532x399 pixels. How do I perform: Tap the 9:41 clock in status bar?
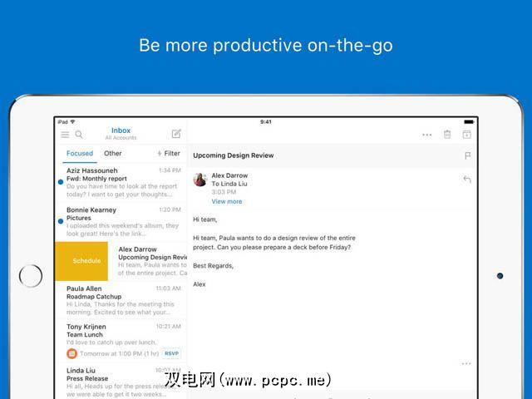(266, 122)
